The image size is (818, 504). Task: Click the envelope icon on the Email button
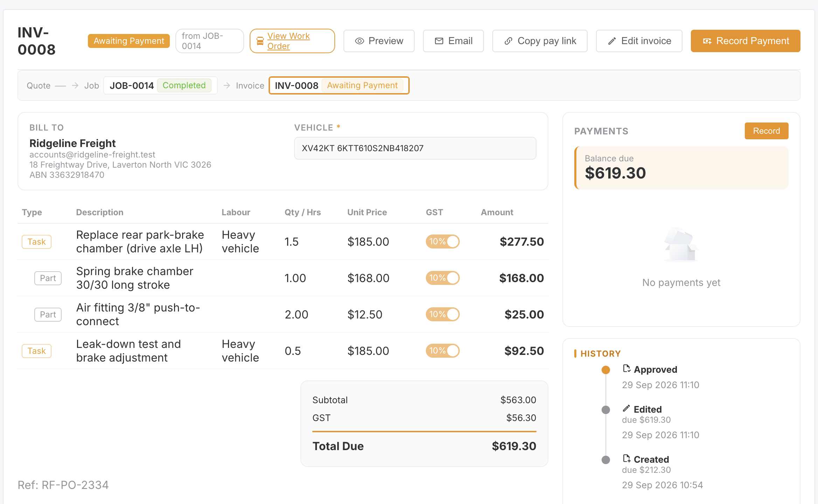(x=439, y=41)
